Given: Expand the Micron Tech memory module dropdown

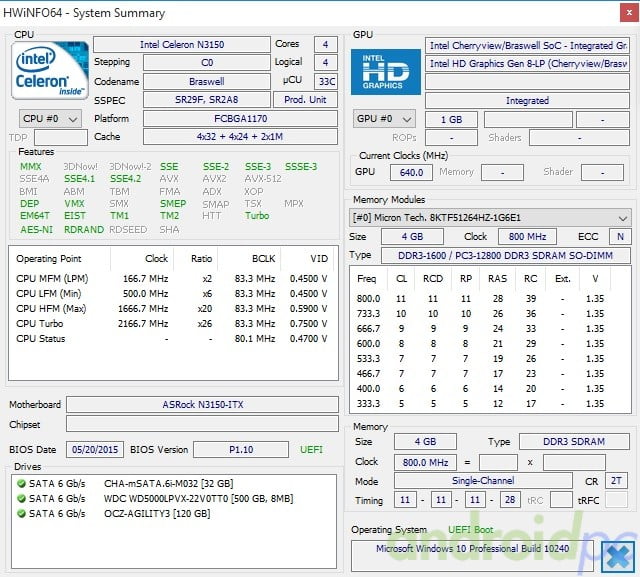Looking at the screenshot, I should click(490, 218).
